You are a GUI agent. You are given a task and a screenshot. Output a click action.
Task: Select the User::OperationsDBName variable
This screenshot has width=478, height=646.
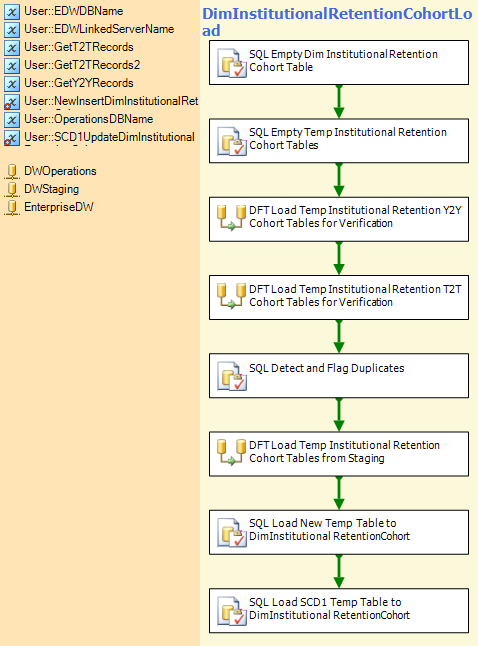(89, 119)
